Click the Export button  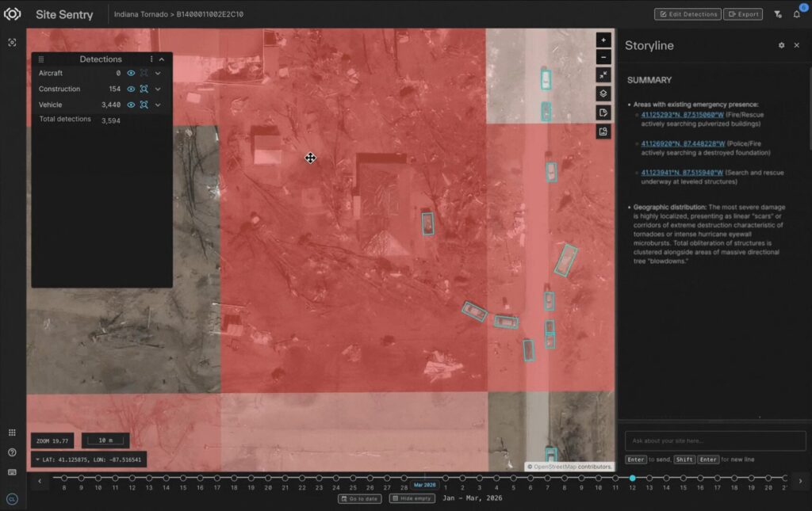click(x=742, y=14)
